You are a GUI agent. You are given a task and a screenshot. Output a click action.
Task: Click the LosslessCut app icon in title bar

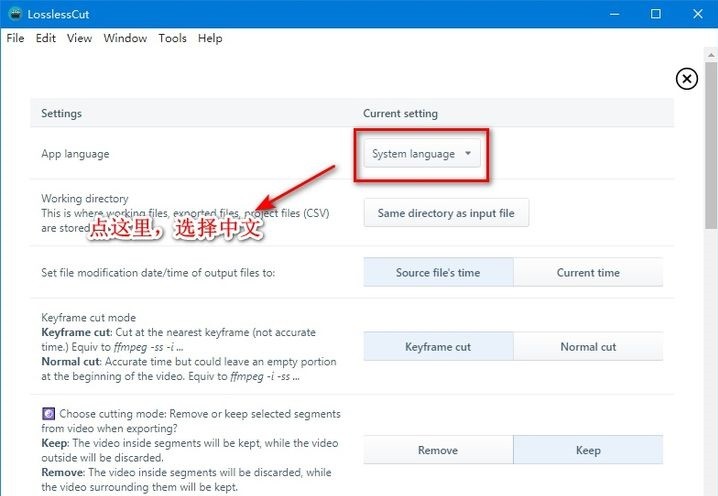click(x=15, y=14)
